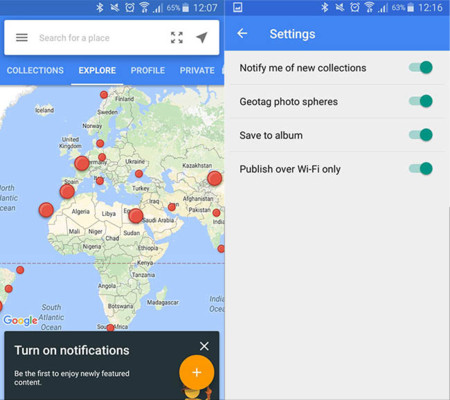Tap the red marker near Kazakhstan

[214, 178]
